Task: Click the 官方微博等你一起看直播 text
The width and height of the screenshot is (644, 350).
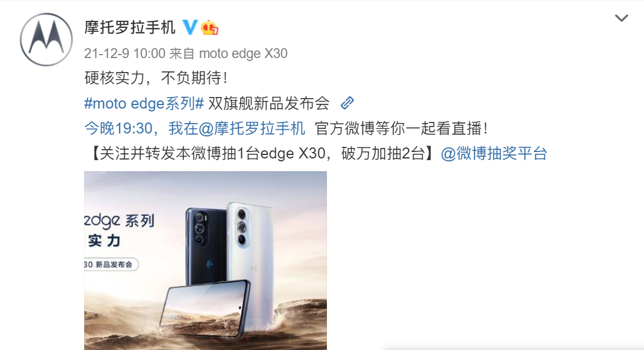Action: point(401,128)
